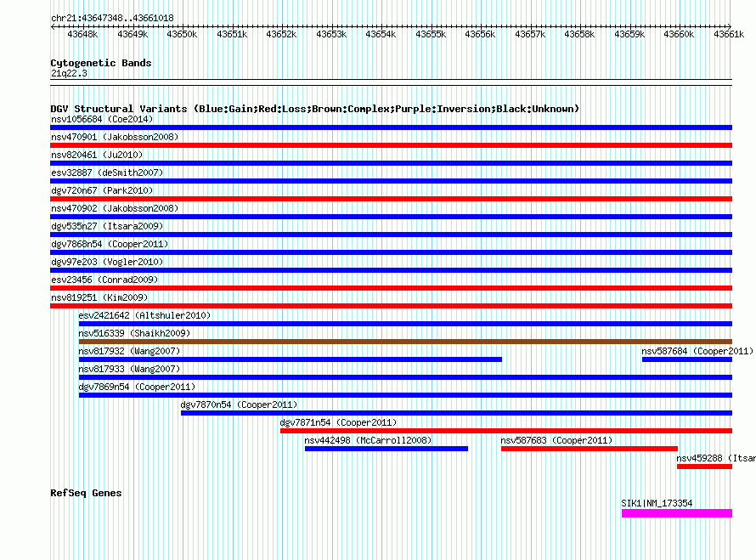The height and width of the screenshot is (560, 756).
Task: Click the short blue nsv587684 bar
Action: tap(687, 359)
